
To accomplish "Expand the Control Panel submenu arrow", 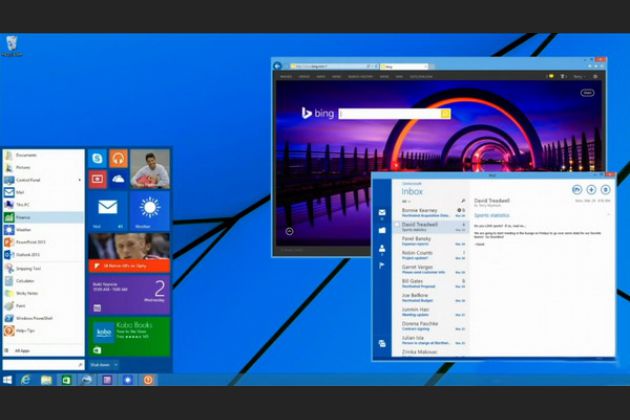I will coord(80,180).
